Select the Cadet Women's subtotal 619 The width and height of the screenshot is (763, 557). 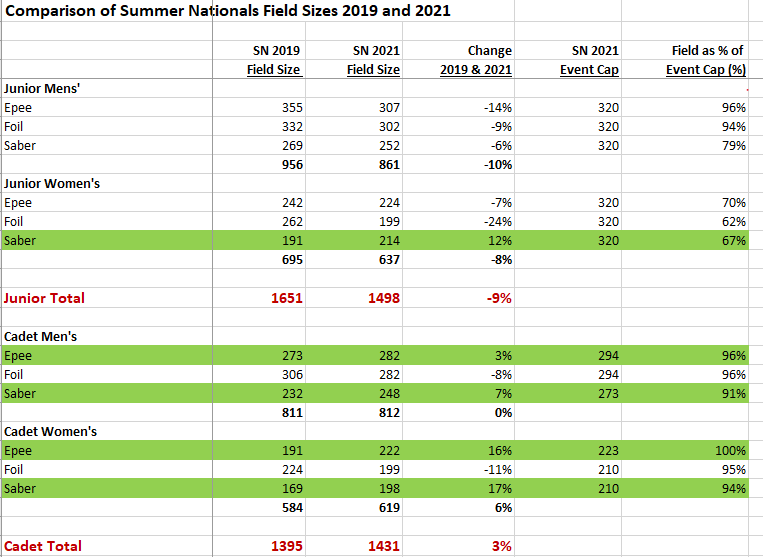point(389,507)
